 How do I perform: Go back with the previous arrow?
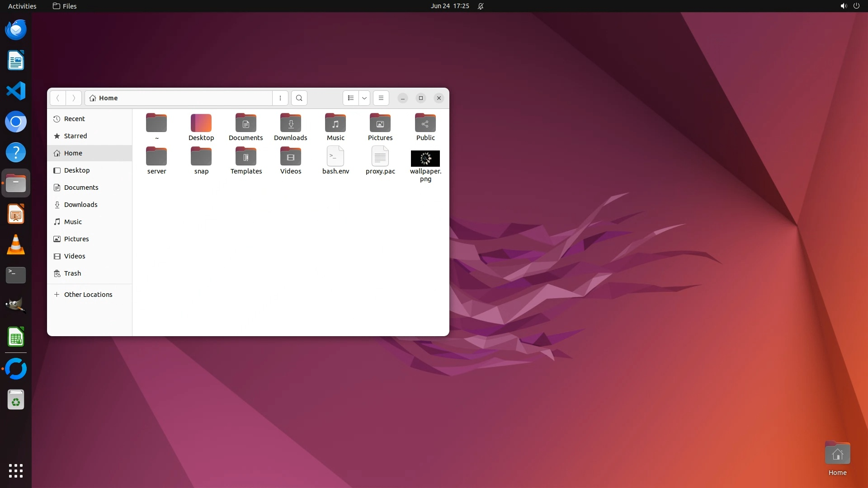pos(58,98)
